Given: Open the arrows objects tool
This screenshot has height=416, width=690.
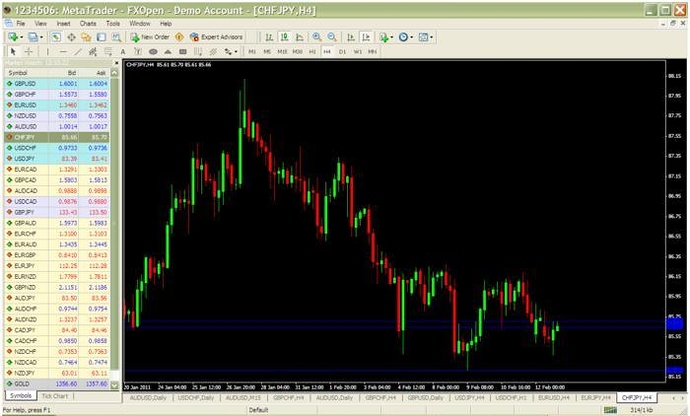Looking at the screenshot, I should pos(228,52).
